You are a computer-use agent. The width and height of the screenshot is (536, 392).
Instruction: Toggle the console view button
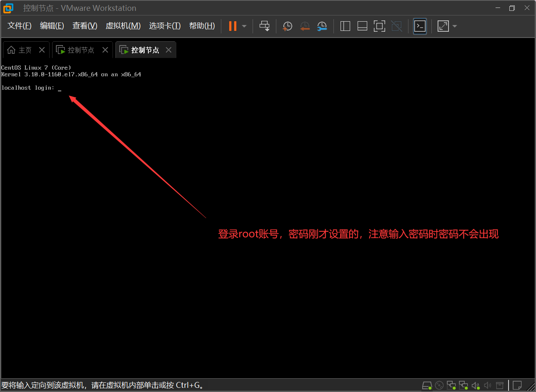tap(420, 26)
